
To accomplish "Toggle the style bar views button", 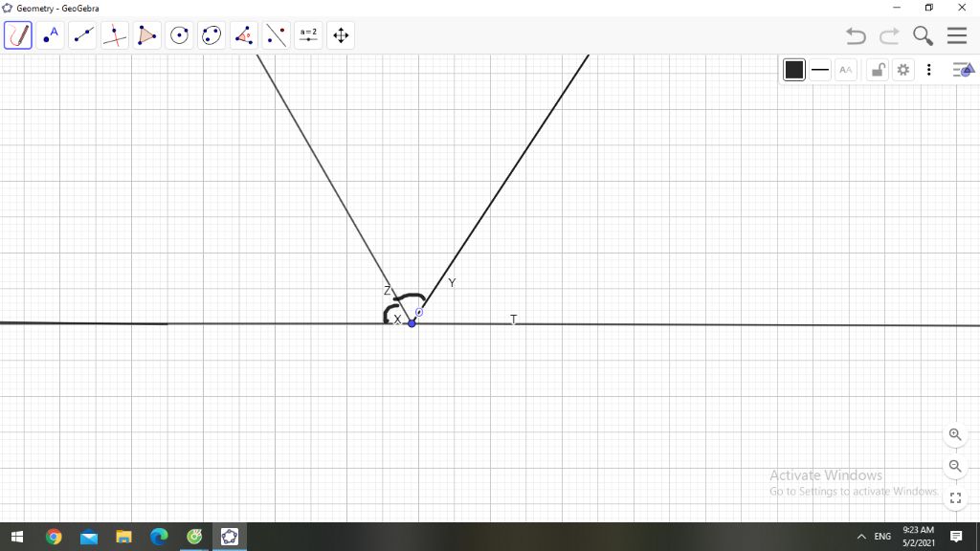I will (963, 70).
